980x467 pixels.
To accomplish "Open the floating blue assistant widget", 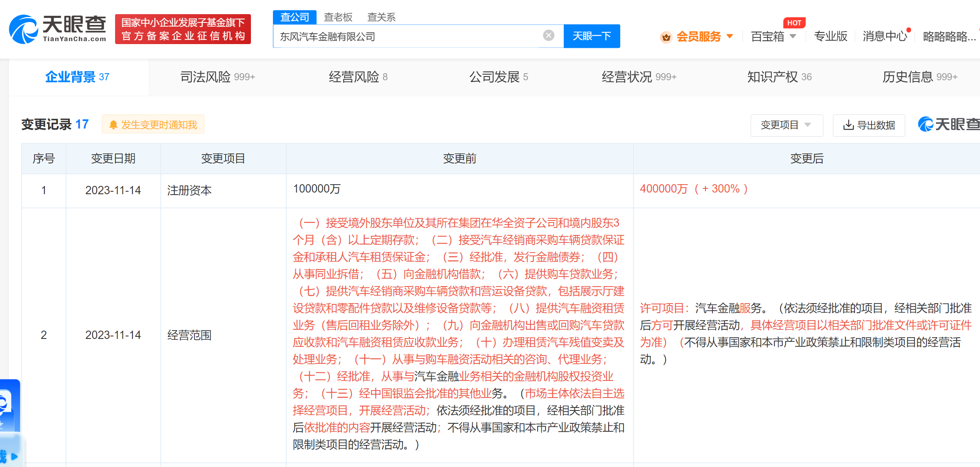I will [x=9, y=405].
